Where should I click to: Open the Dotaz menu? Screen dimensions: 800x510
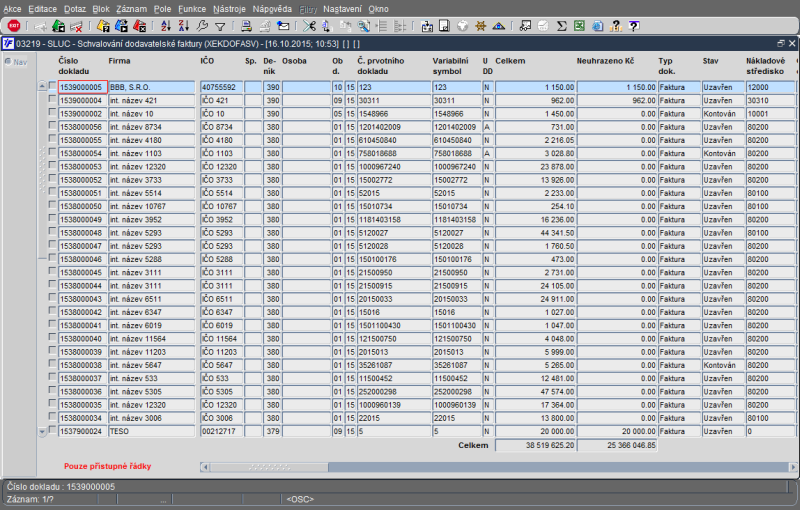[75, 9]
